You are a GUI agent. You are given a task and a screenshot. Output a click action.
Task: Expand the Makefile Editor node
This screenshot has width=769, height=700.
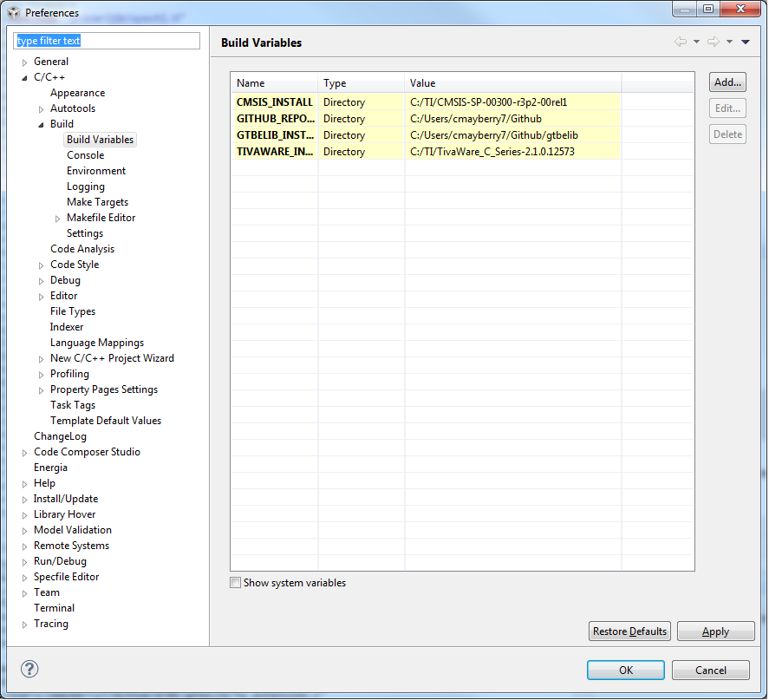pyautogui.click(x=57, y=219)
